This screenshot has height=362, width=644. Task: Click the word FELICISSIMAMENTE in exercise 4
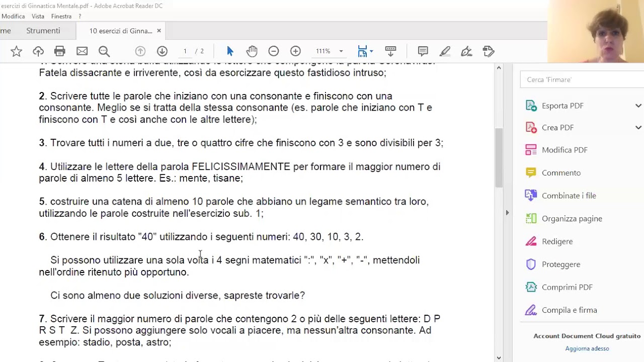[x=241, y=166]
